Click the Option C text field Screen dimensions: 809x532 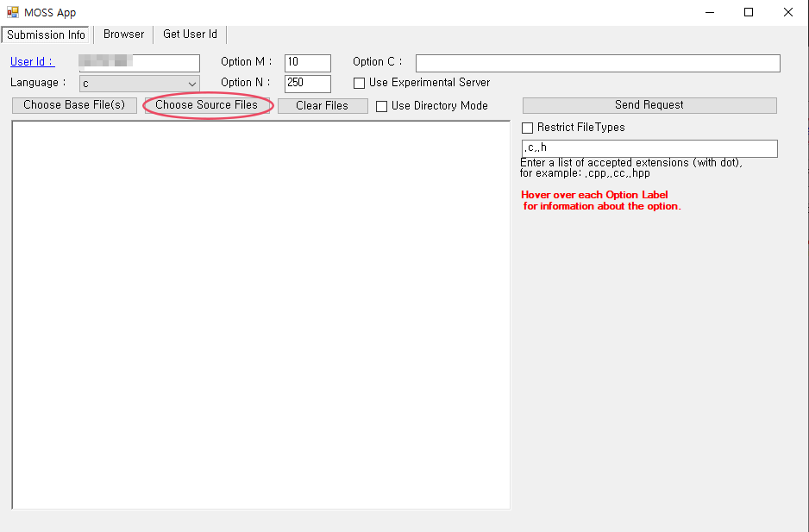(598, 63)
